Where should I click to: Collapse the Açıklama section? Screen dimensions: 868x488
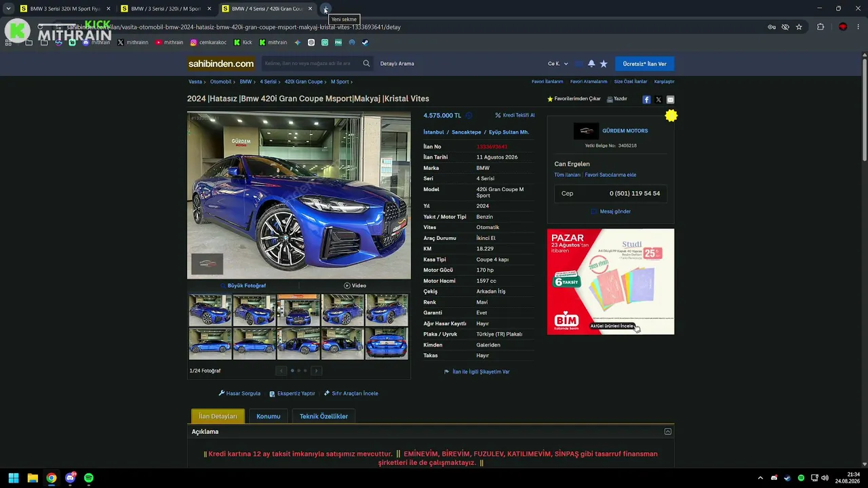tap(668, 432)
